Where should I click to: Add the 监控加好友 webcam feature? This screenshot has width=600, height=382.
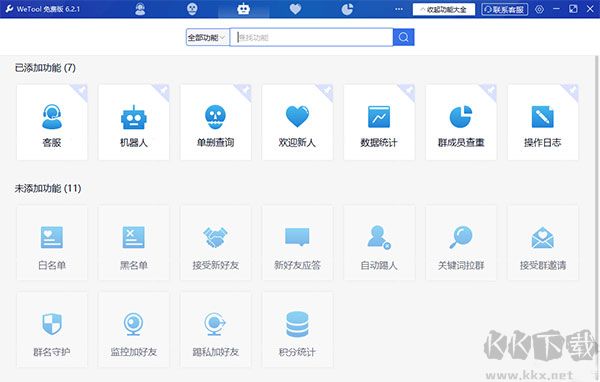[x=134, y=330]
